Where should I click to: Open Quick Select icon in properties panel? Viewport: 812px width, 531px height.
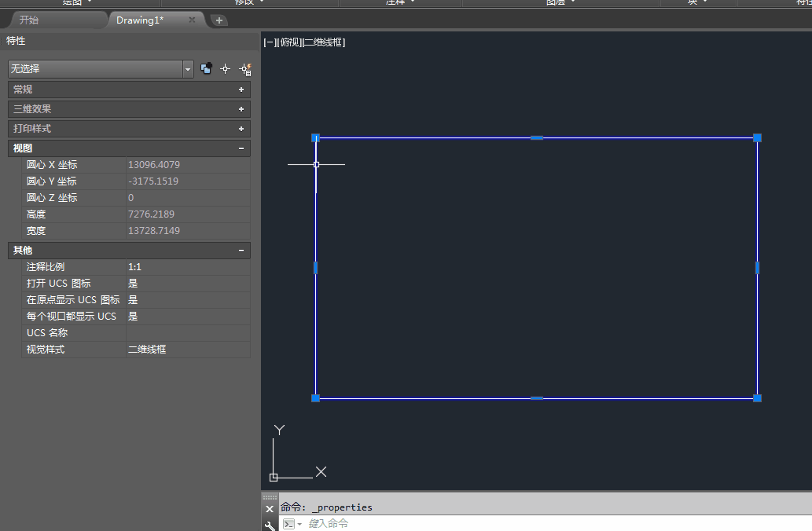point(244,69)
